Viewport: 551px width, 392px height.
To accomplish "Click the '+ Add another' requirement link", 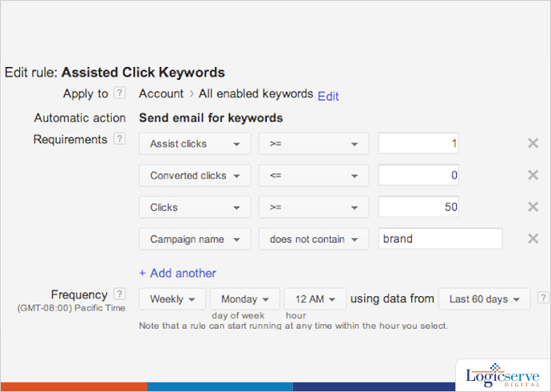I will point(177,273).
